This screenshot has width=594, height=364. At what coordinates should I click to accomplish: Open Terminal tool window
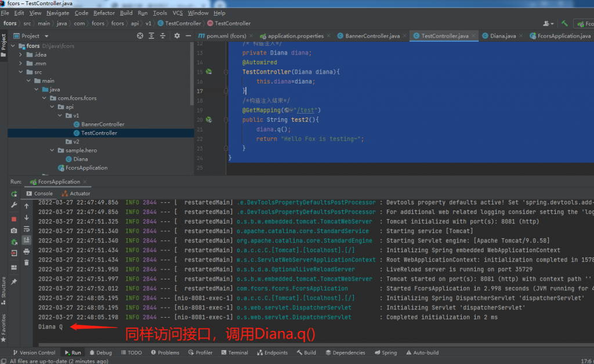click(x=234, y=352)
